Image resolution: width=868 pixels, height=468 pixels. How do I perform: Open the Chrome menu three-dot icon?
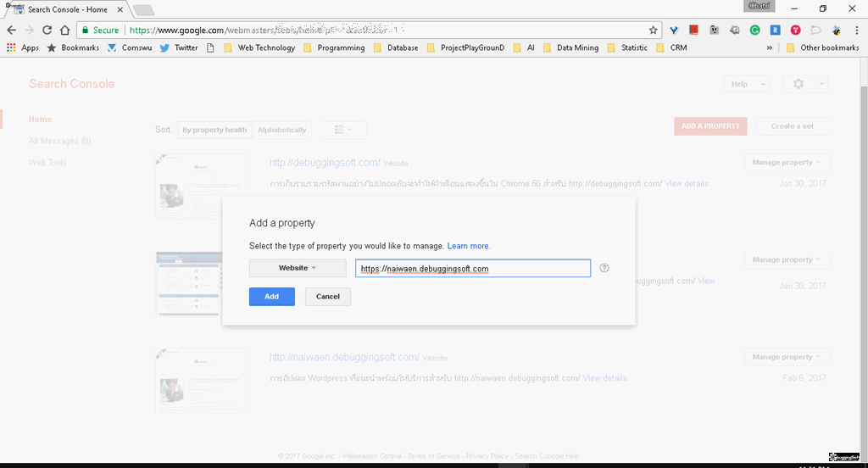click(x=857, y=30)
